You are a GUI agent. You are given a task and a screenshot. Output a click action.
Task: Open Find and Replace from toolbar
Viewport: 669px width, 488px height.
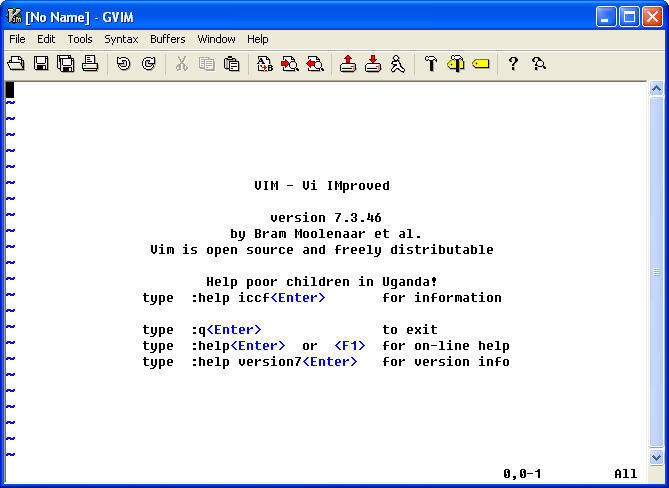click(265, 64)
